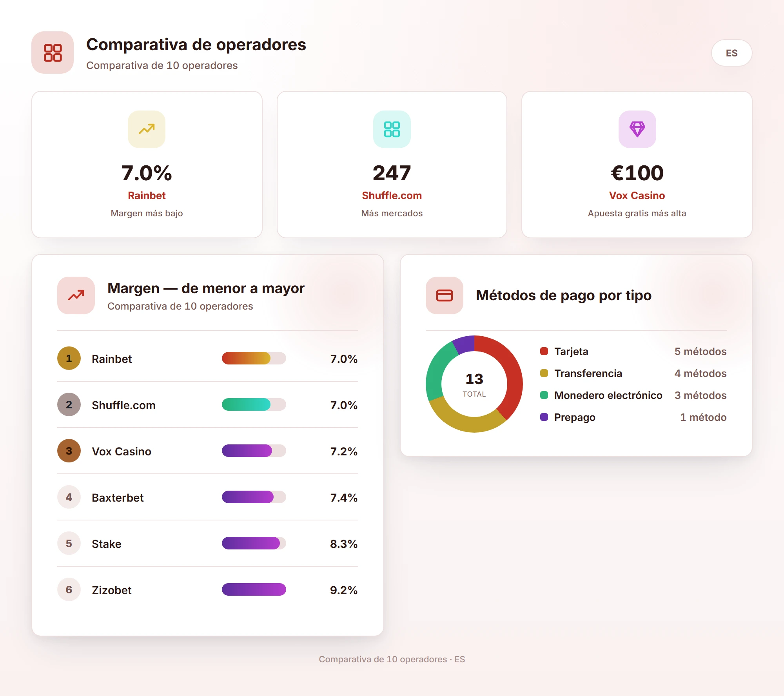Viewport: 784px width, 696px height.
Task: Click the gold rank 1 badge for Rainbet
Action: coord(69,358)
